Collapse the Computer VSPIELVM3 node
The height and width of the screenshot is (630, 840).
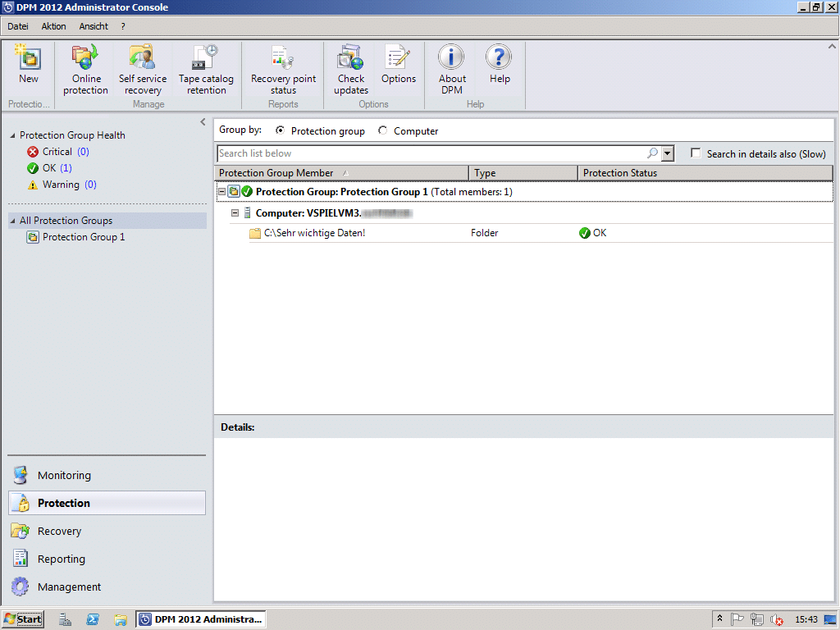pos(235,213)
